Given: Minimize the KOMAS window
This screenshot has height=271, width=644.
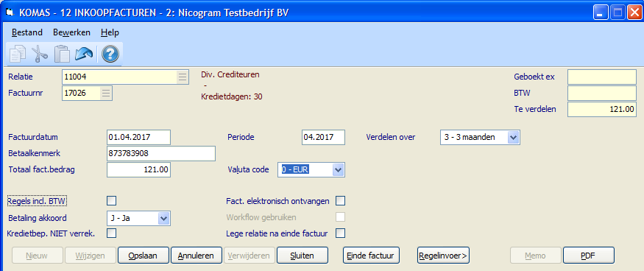Looking at the screenshot, I should 601,13.
